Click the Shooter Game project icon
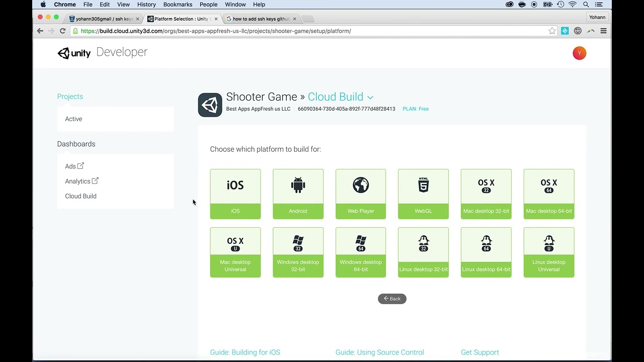The height and width of the screenshot is (362, 644). point(210,105)
